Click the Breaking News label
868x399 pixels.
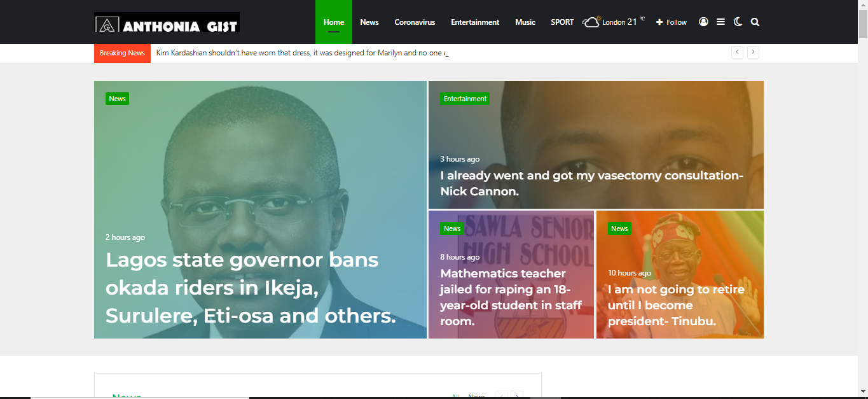point(122,53)
